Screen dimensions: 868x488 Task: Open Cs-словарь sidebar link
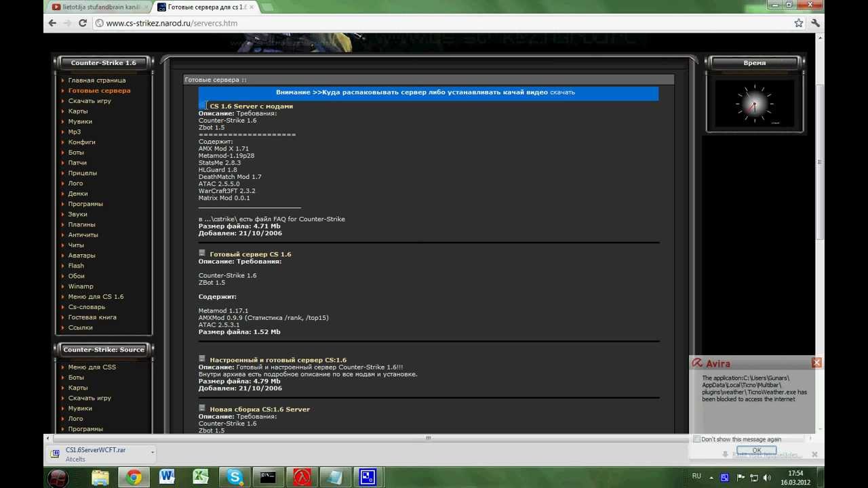(x=87, y=307)
